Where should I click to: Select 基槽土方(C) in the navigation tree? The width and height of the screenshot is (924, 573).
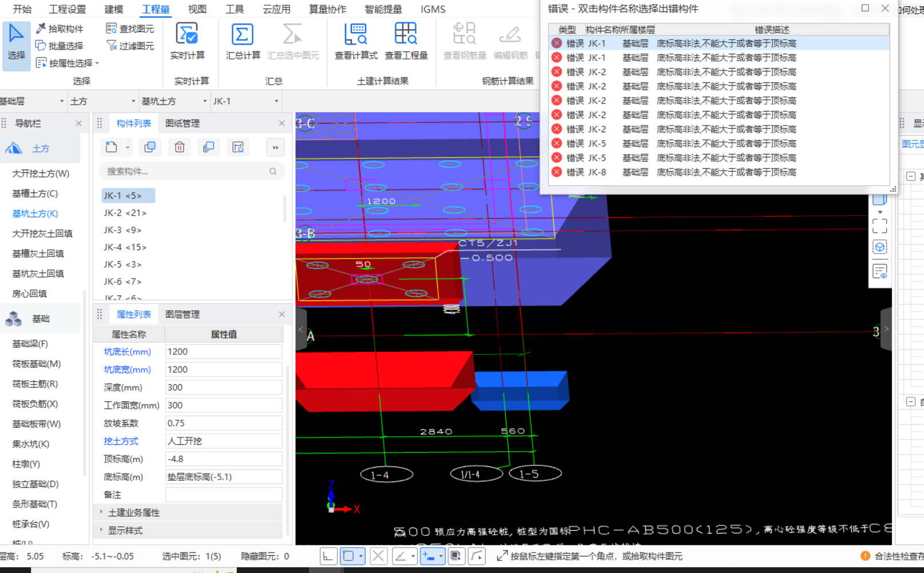35,193
